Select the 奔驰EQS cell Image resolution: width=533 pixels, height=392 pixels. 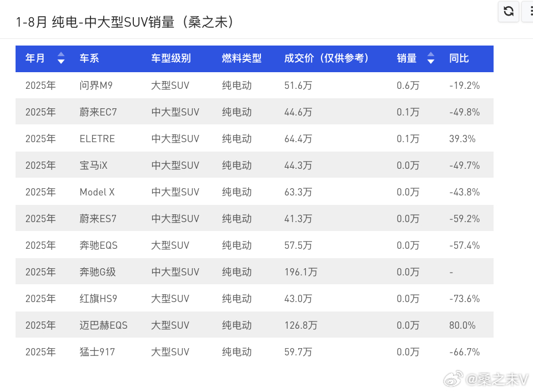point(98,245)
